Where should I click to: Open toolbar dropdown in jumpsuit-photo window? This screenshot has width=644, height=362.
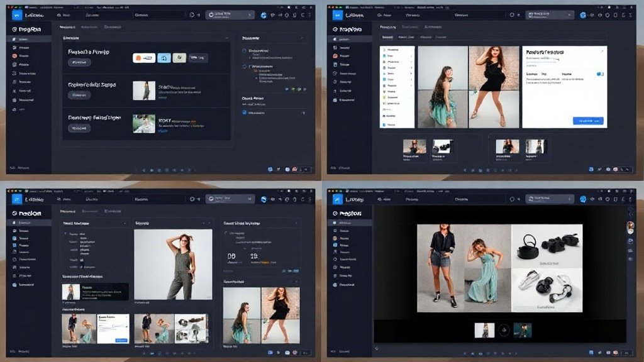(x=230, y=199)
